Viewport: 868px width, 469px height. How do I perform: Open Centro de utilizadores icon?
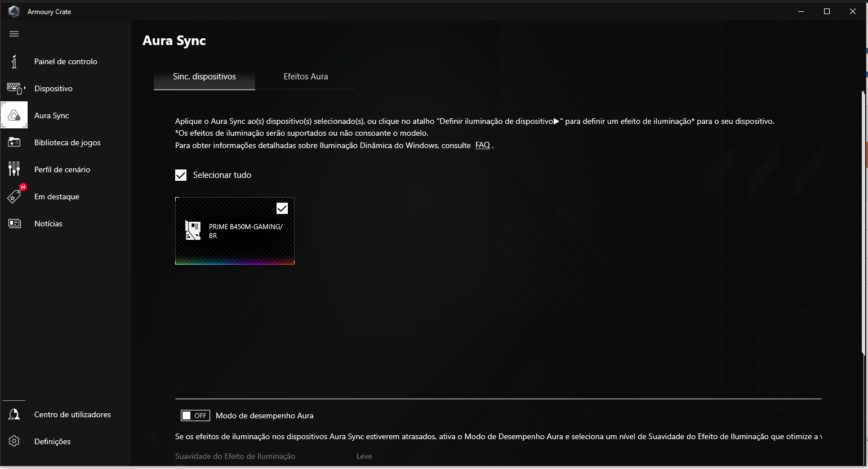pos(14,414)
